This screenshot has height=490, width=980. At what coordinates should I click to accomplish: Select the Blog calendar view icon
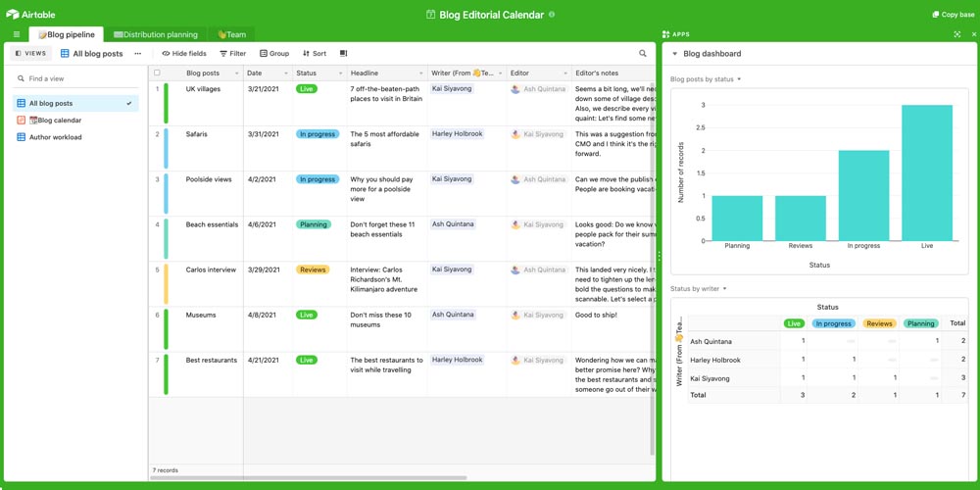22,120
